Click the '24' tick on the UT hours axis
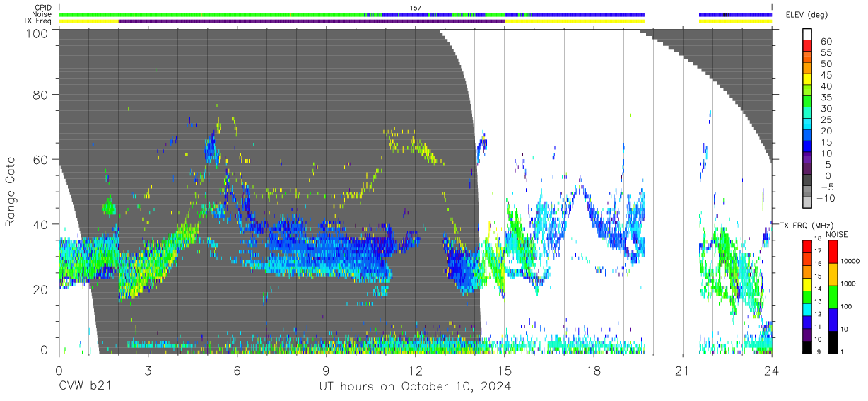The height and width of the screenshot is (401, 868). [x=772, y=371]
